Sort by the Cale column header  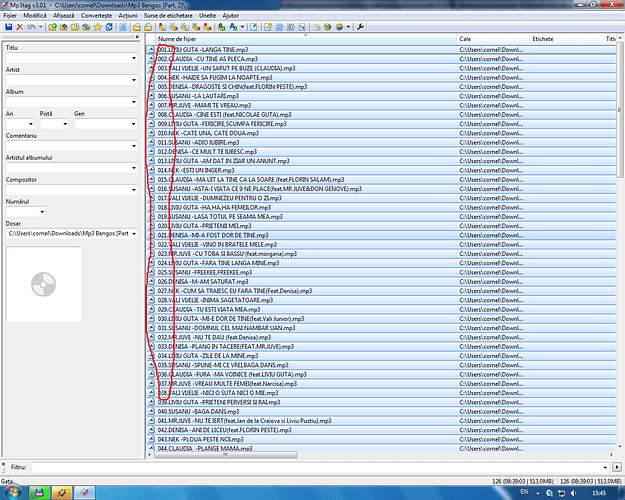pos(493,39)
